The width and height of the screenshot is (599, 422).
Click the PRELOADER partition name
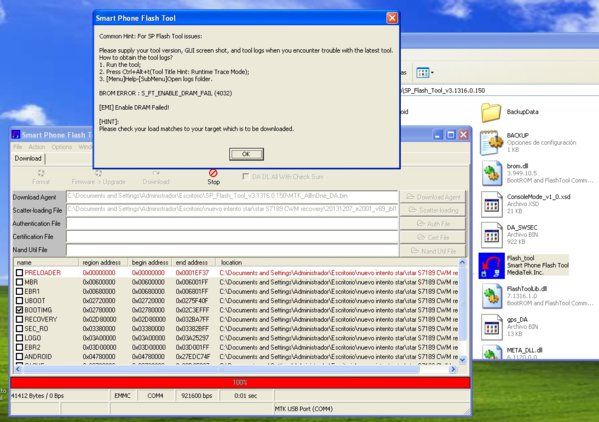coord(42,273)
